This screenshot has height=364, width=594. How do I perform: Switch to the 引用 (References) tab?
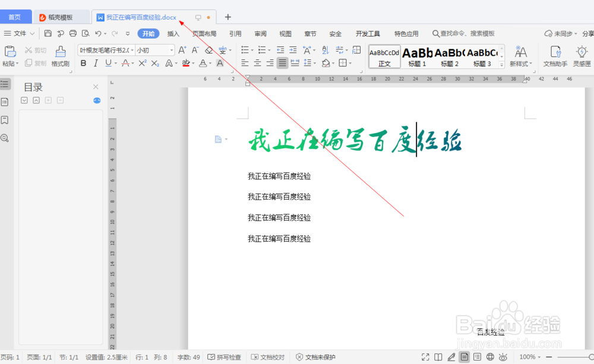tap(235, 34)
